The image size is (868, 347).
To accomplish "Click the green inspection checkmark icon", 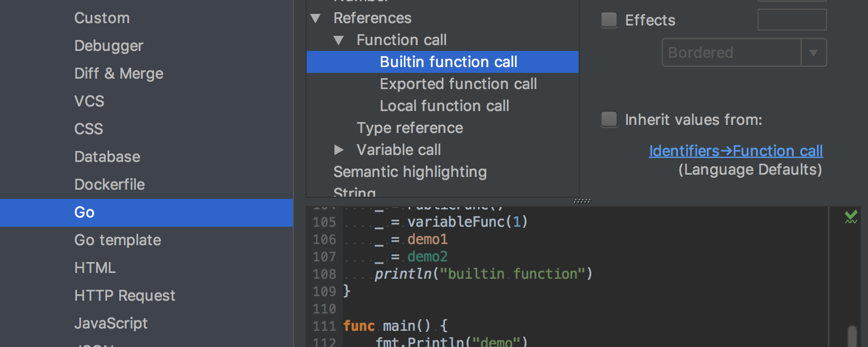I will pyautogui.click(x=851, y=217).
